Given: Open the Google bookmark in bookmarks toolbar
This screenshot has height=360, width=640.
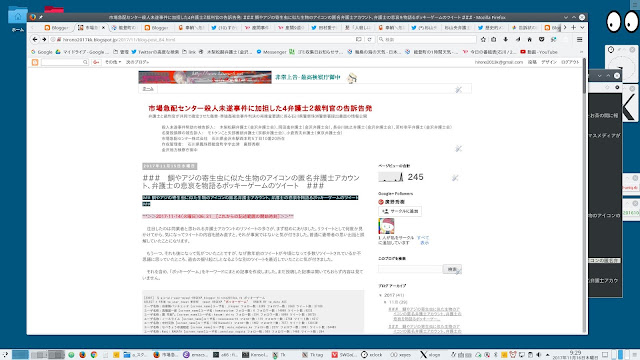Looking at the screenshot, I should pos(42,52).
